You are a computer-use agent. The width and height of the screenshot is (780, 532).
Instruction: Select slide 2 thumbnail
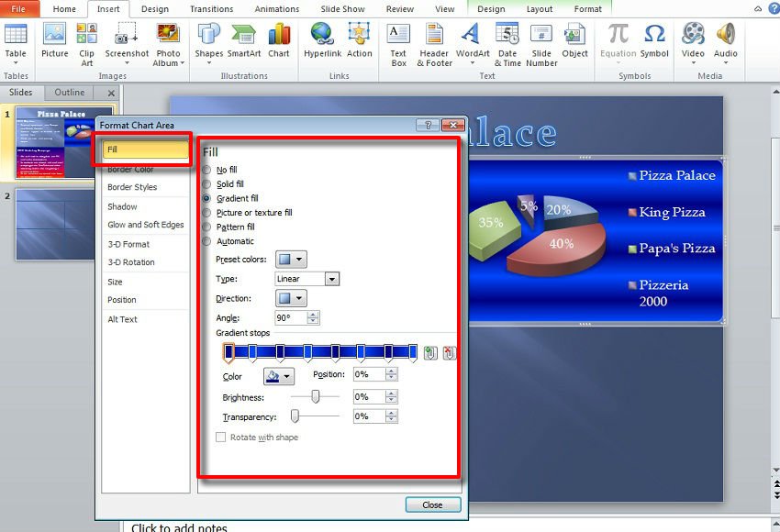tap(56, 224)
